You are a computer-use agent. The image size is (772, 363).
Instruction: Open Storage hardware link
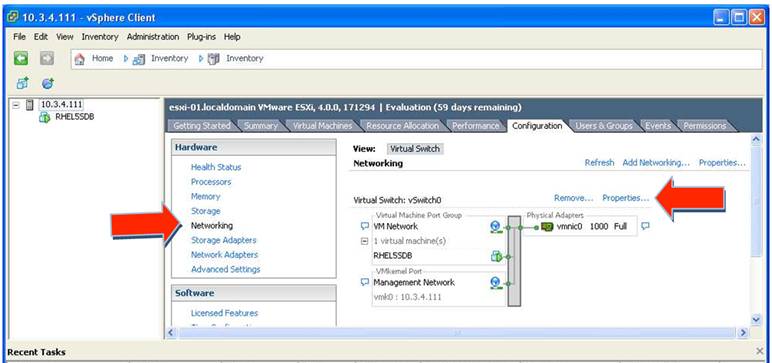pos(206,211)
